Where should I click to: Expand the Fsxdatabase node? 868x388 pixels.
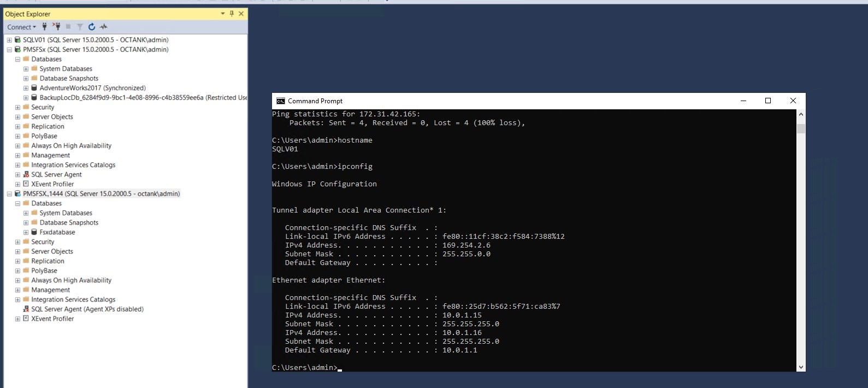click(x=26, y=232)
